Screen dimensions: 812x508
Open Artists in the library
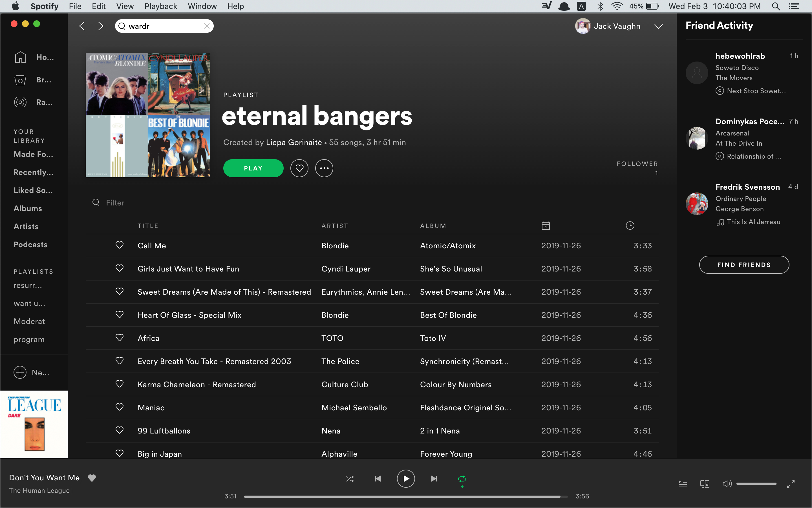(x=26, y=226)
